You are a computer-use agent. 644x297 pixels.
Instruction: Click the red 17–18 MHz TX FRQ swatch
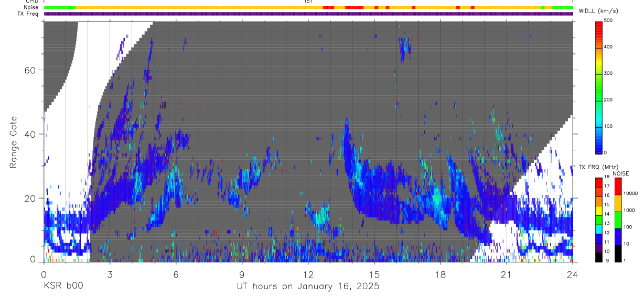click(598, 182)
